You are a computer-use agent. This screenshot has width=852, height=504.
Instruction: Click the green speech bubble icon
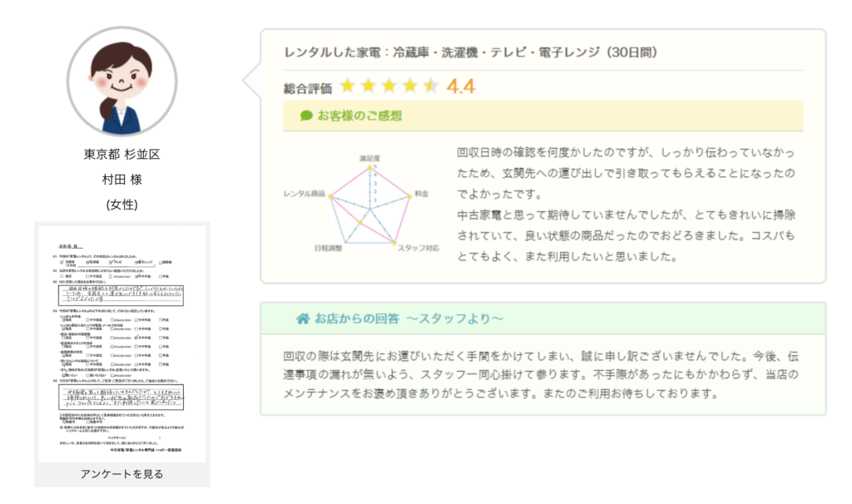click(306, 116)
